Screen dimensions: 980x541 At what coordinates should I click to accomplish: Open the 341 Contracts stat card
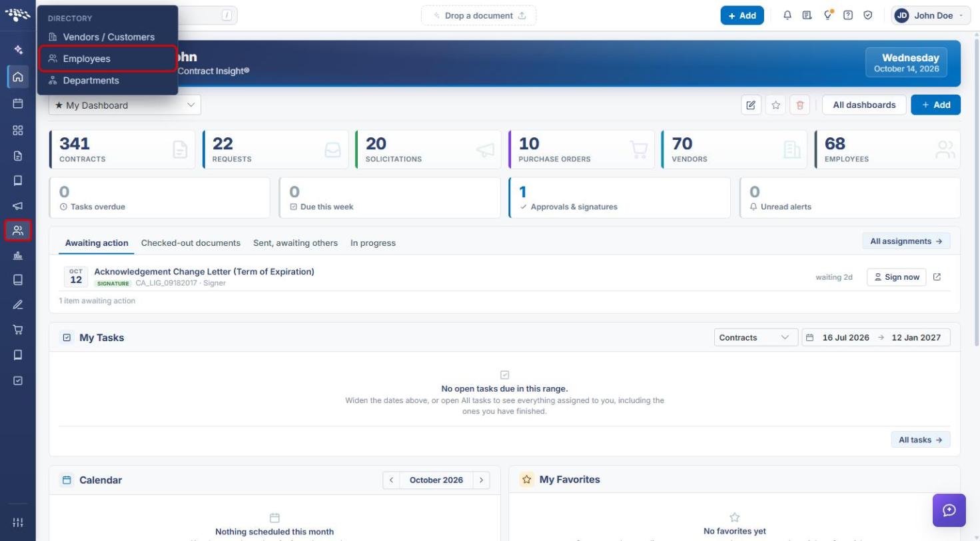123,149
